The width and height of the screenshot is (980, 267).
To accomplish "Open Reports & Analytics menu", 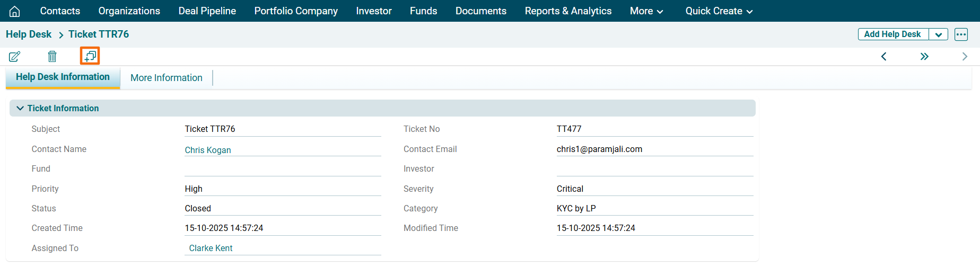I will tap(568, 11).
